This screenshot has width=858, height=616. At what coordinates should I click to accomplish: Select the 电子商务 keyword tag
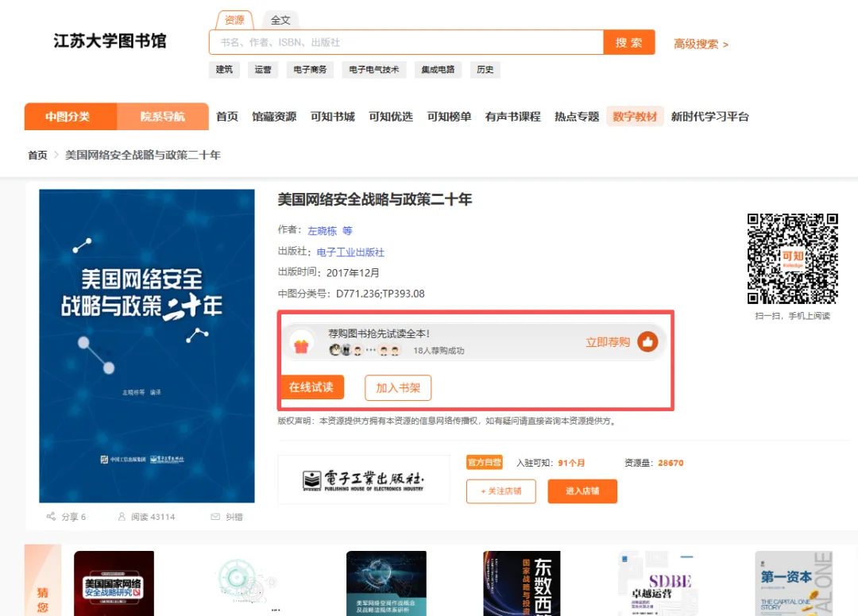[x=310, y=69]
